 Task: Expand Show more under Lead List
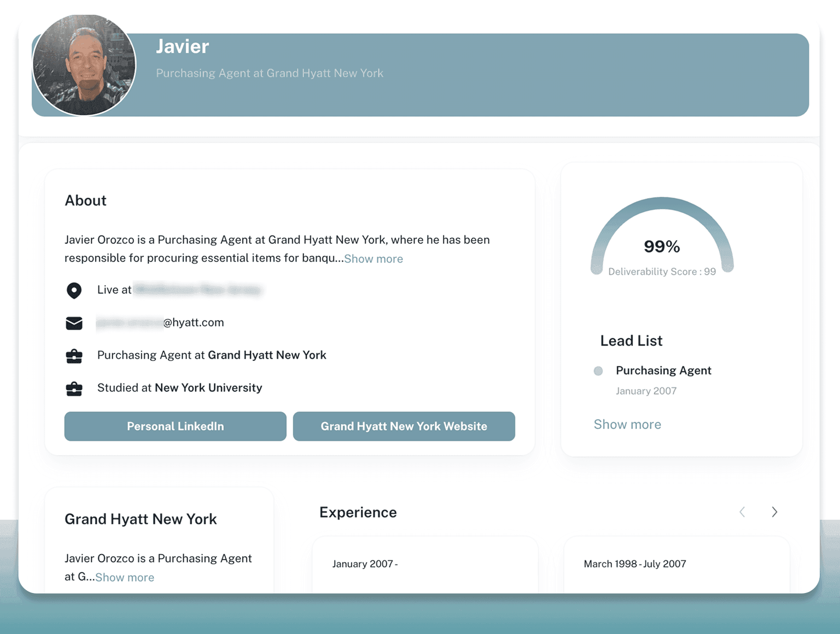pos(627,424)
